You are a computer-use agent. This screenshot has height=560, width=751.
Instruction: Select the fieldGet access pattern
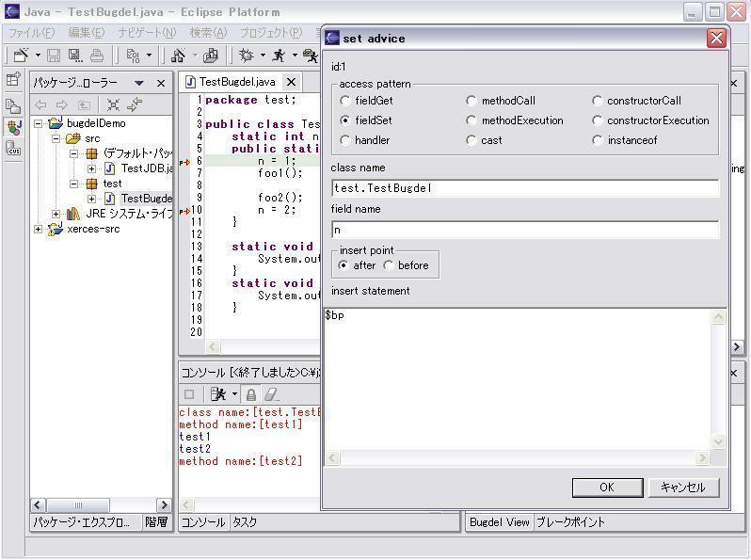click(344, 101)
